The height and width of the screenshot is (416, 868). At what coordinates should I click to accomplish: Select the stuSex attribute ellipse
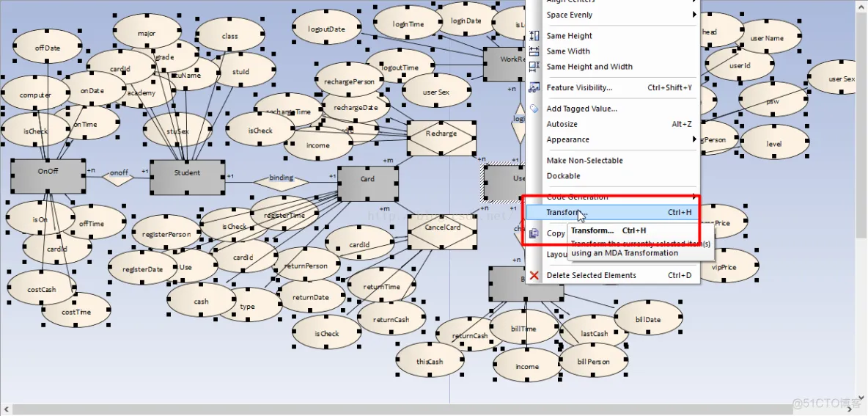[177, 131]
